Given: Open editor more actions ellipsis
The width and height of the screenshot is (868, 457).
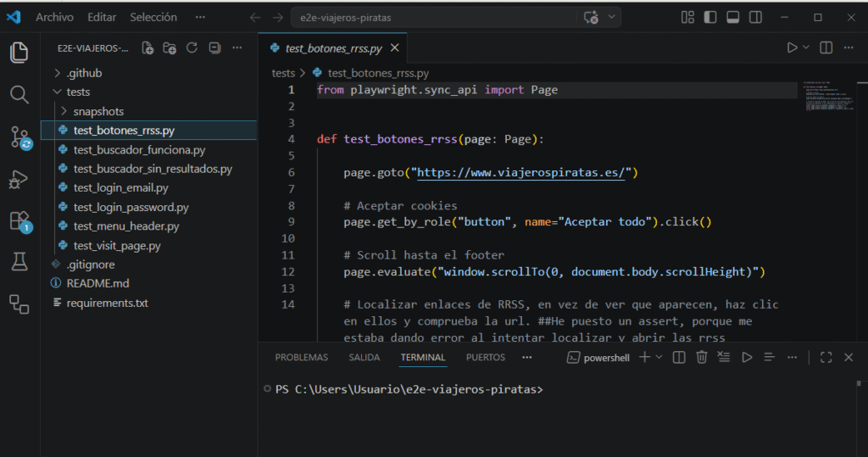Looking at the screenshot, I should [849, 47].
